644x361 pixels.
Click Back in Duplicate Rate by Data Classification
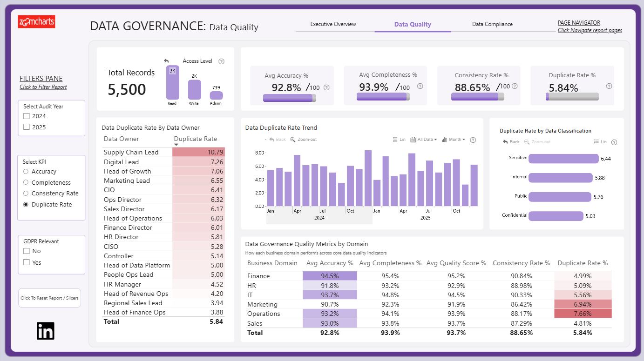point(511,142)
